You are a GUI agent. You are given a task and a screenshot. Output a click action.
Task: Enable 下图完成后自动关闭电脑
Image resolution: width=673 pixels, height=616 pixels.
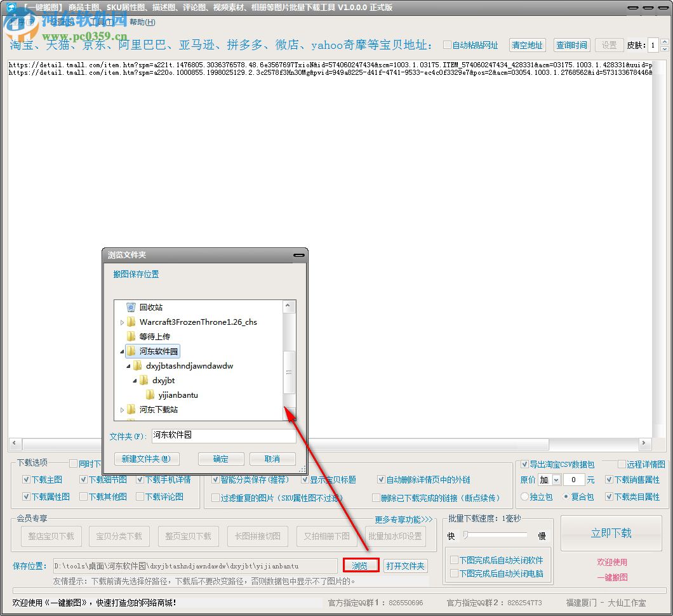(x=454, y=573)
